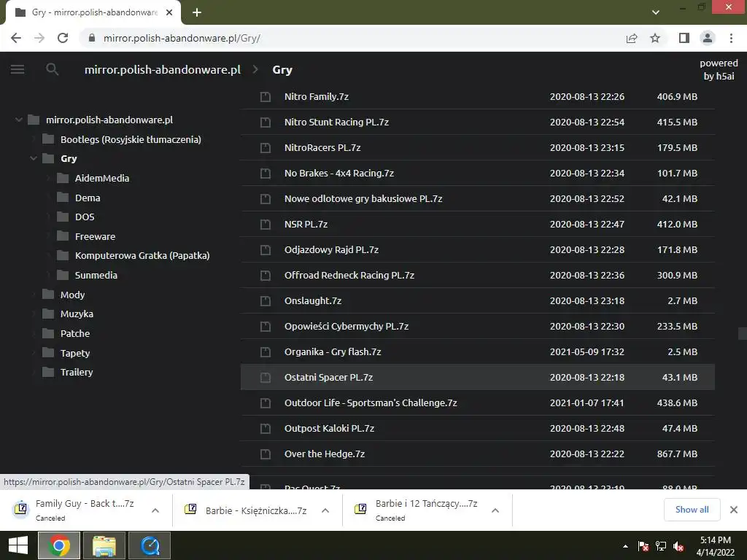Download Organika - Gry flash.7z
The width and height of the screenshot is (747, 560).
pos(333,352)
